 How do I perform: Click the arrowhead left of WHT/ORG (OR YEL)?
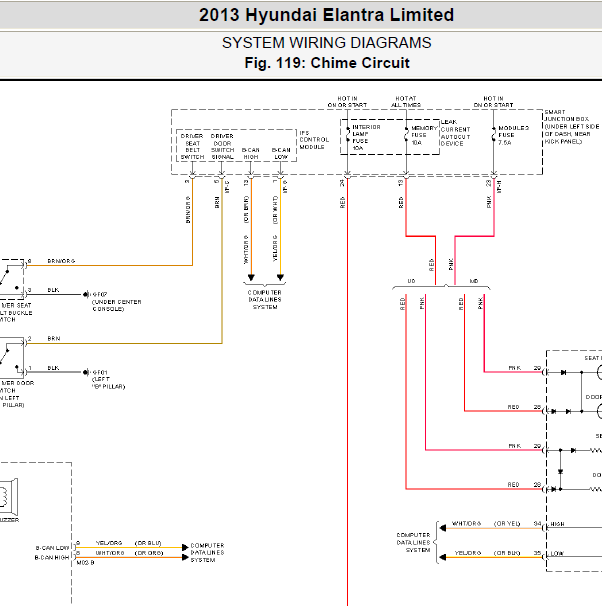click(443, 528)
